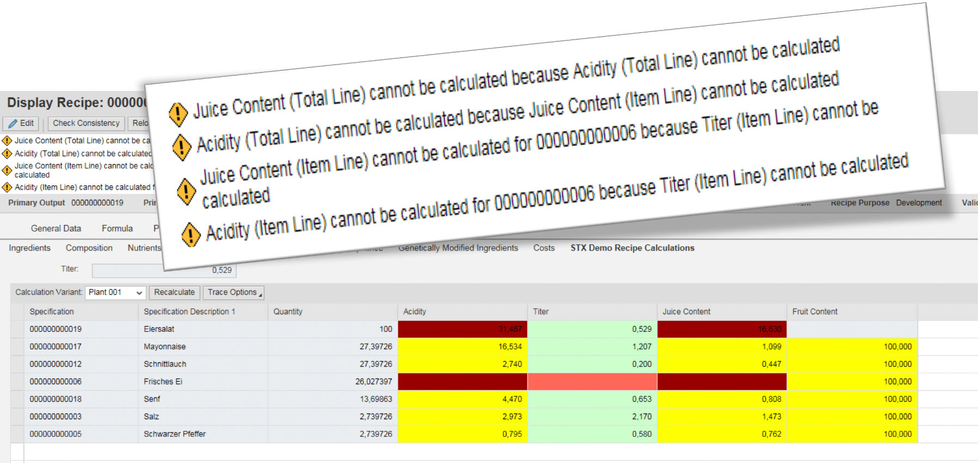This screenshot has height=463, width=980.
Task: Open the General Data tab
Action: (56, 229)
